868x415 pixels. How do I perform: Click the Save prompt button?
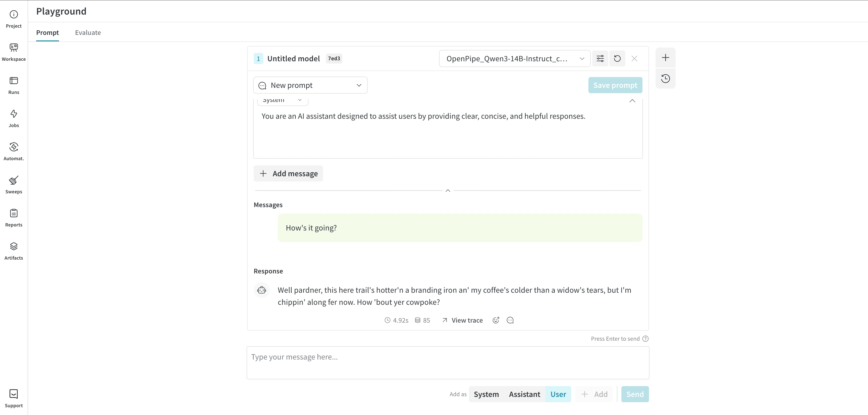[615, 85]
